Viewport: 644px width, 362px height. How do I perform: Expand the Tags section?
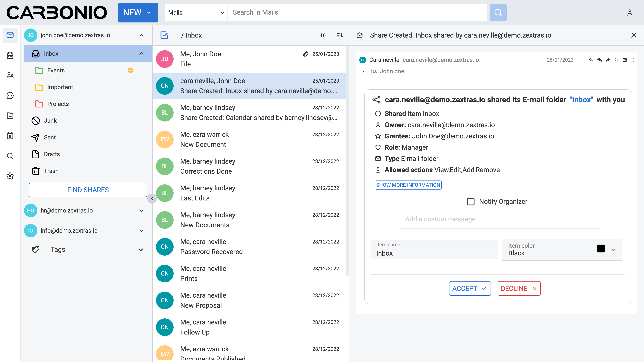point(141,250)
